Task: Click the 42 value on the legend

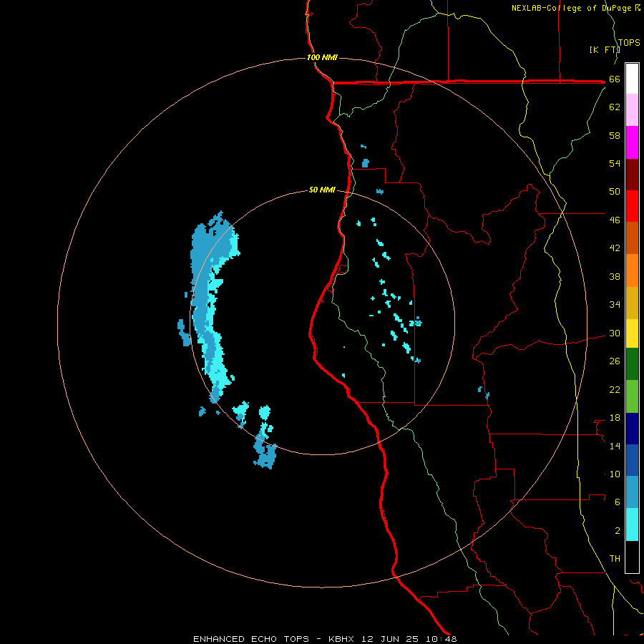Action: 615,248
